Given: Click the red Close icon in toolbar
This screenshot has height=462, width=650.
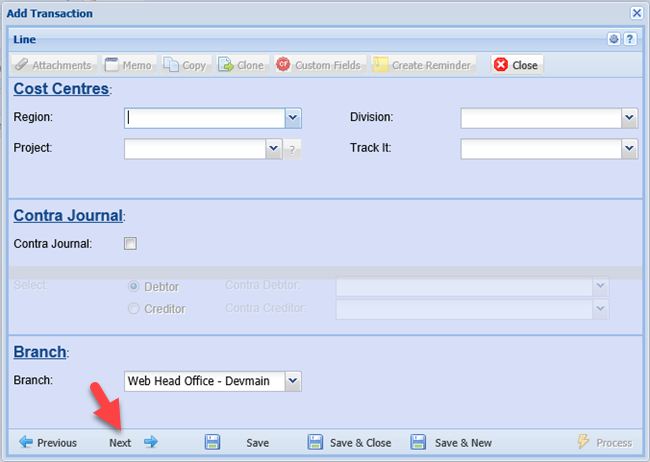Looking at the screenshot, I should [501, 65].
